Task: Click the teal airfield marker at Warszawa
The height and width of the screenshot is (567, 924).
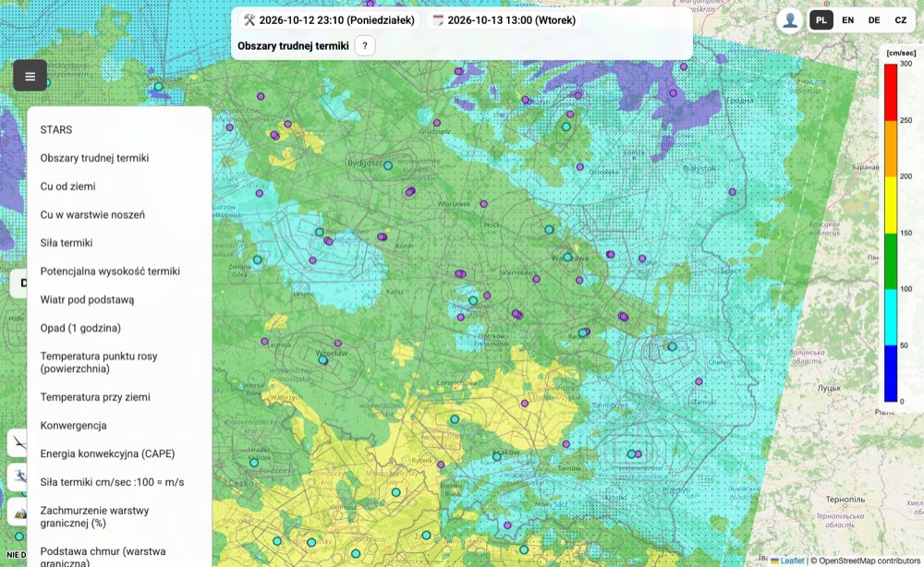Action: point(567,257)
